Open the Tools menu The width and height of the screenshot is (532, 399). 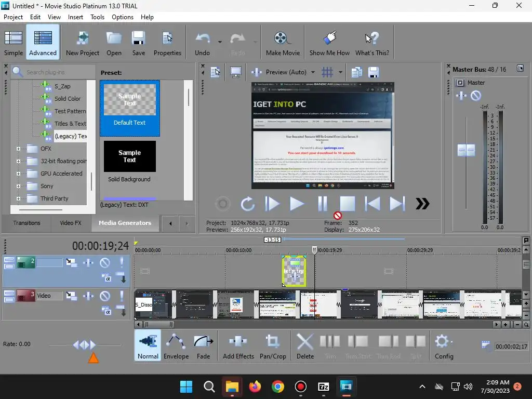tap(97, 17)
